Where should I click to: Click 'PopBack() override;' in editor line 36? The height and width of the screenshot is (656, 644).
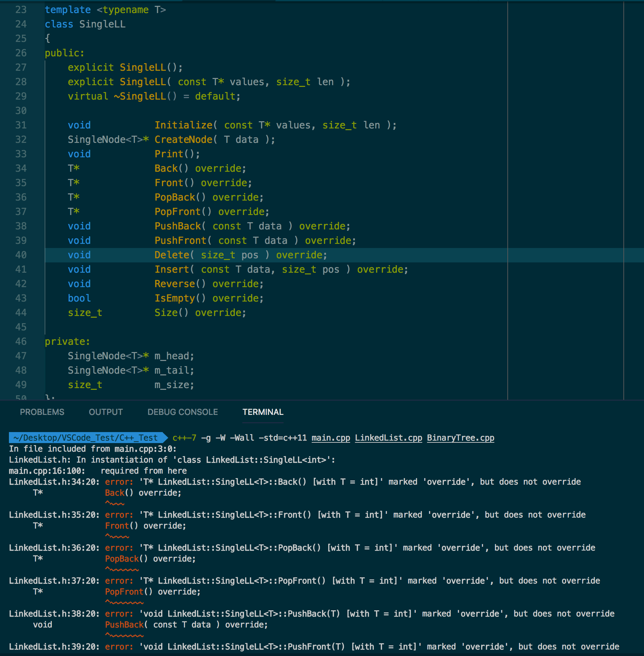coord(209,197)
